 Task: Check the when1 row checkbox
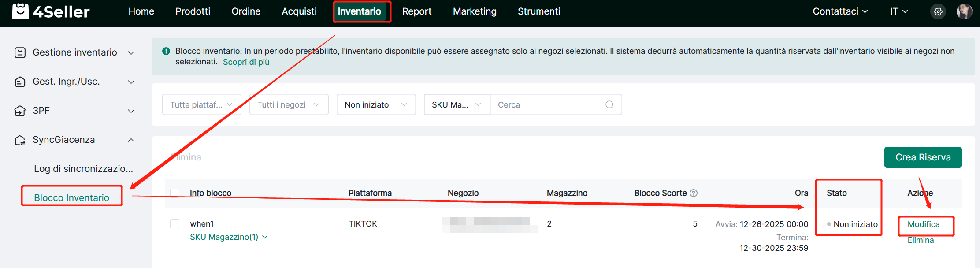(175, 223)
